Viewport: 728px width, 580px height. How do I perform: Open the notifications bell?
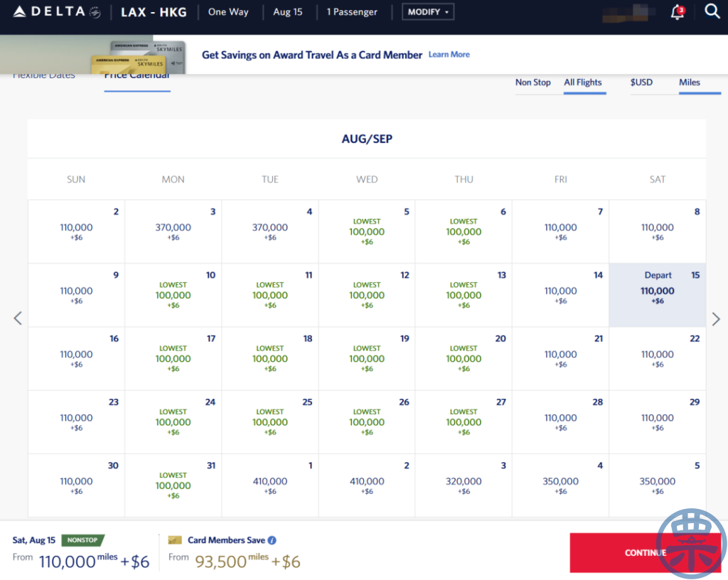pos(678,12)
